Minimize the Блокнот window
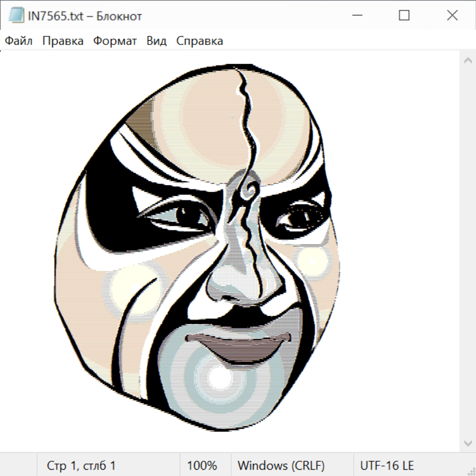 point(356,16)
